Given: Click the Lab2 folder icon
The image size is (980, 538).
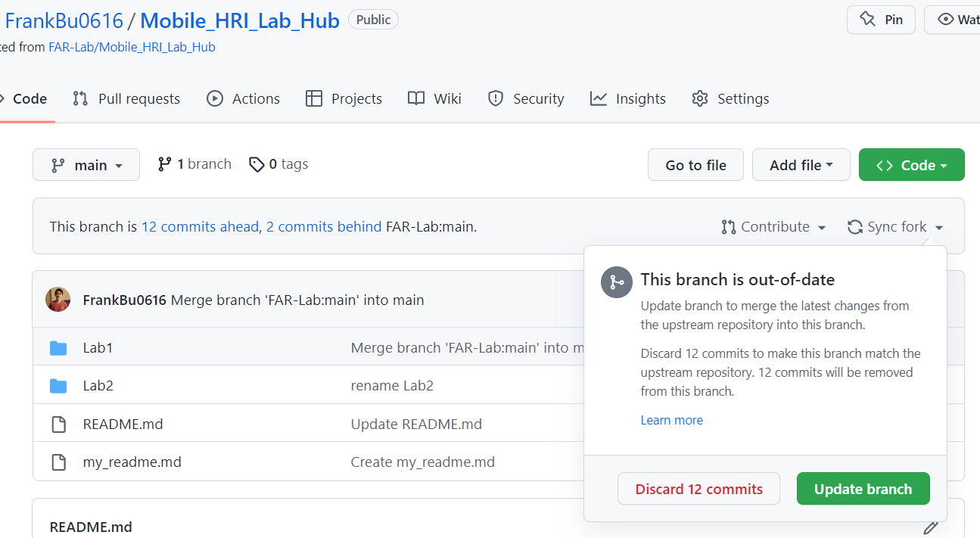Looking at the screenshot, I should (x=58, y=386).
